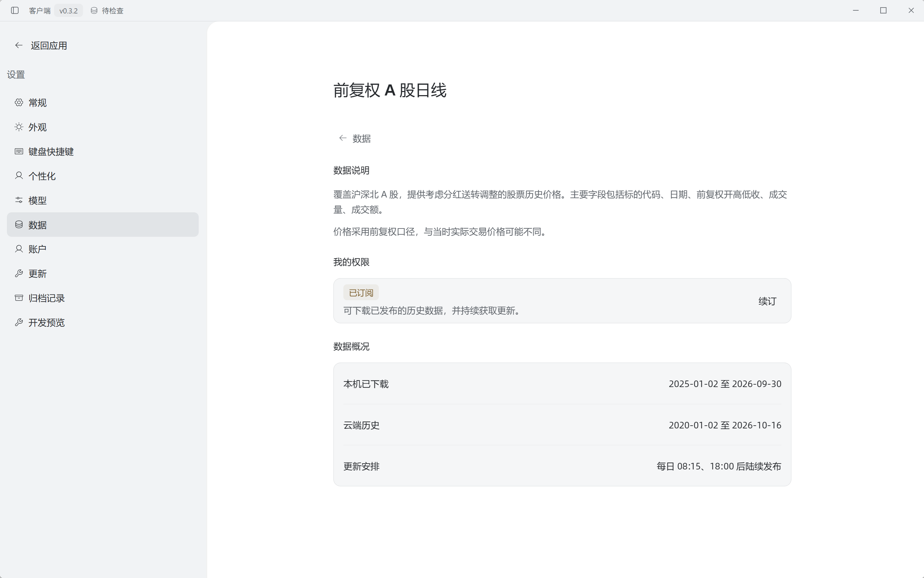Screen dimensions: 924x578
Task: Click the 个性化 person icon
Action: click(x=19, y=175)
